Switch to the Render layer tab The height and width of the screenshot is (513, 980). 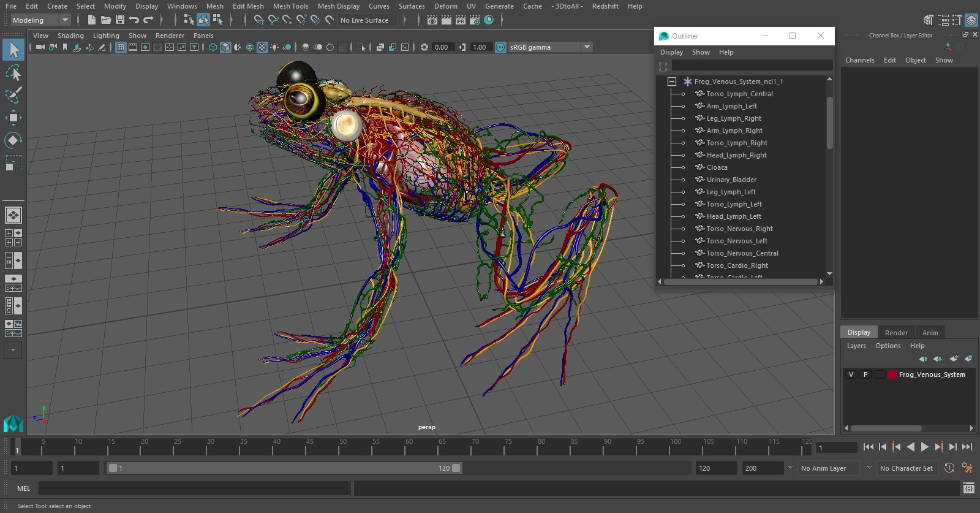pyautogui.click(x=896, y=333)
